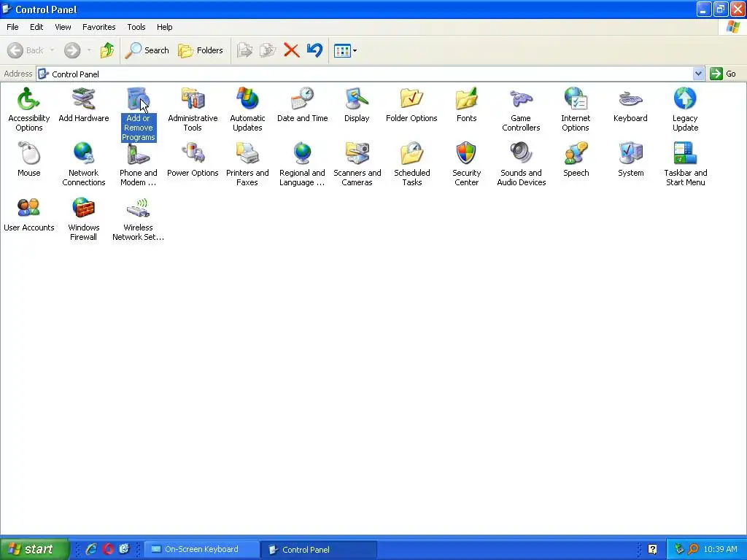This screenshot has height=560, width=747.
Task: Open the Tools menu
Action: tap(136, 27)
